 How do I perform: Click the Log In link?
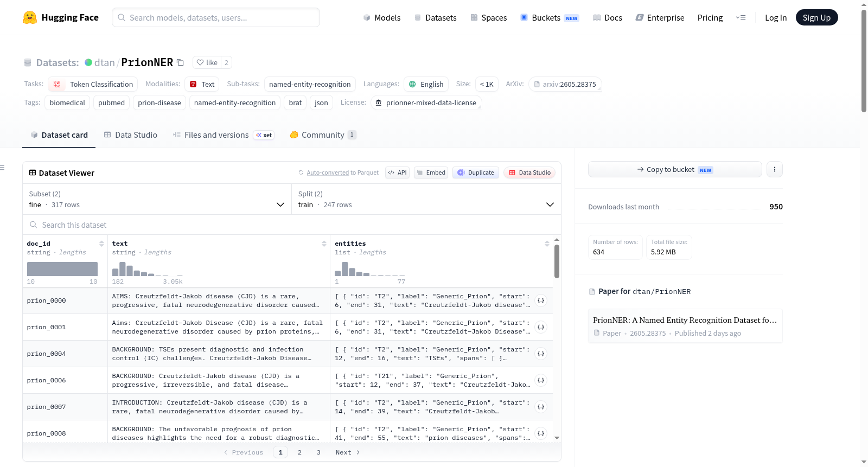(776, 18)
